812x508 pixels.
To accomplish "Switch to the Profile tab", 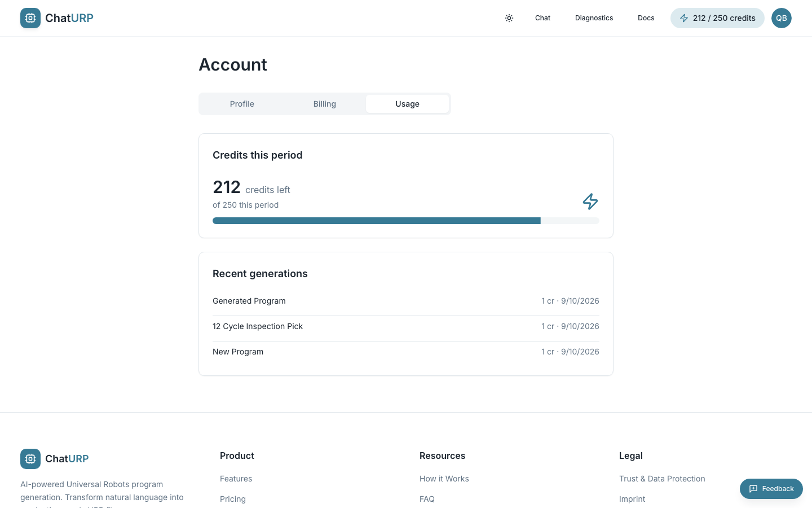I will coord(242,104).
